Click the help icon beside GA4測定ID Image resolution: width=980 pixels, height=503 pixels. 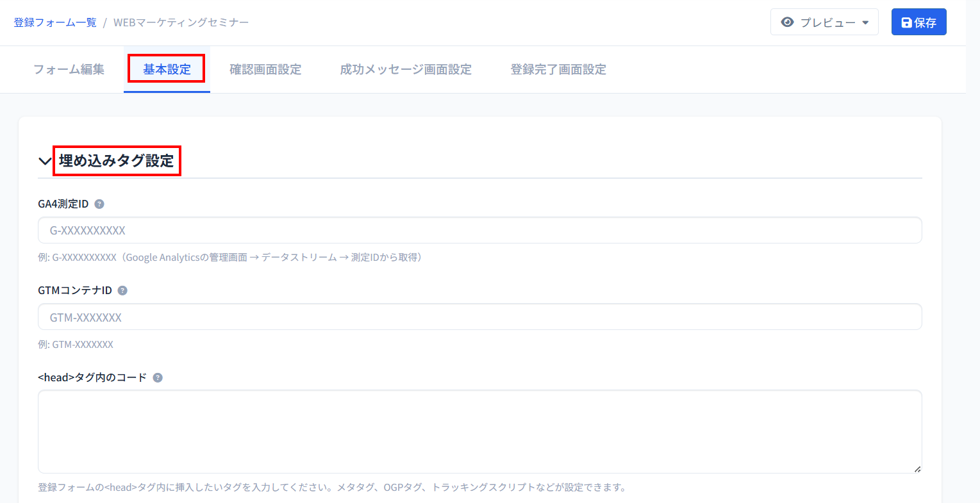click(99, 204)
